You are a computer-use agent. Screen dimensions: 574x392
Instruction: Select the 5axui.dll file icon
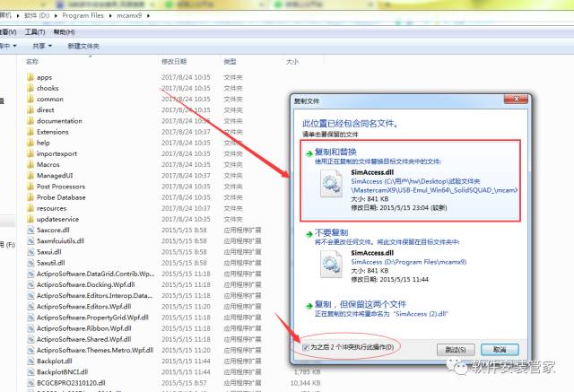[30, 252]
